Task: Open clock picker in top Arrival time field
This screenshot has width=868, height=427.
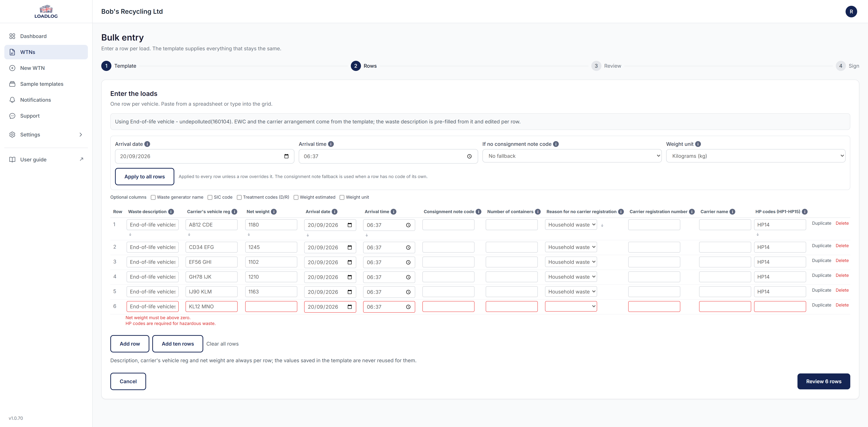Action: point(469,156)
